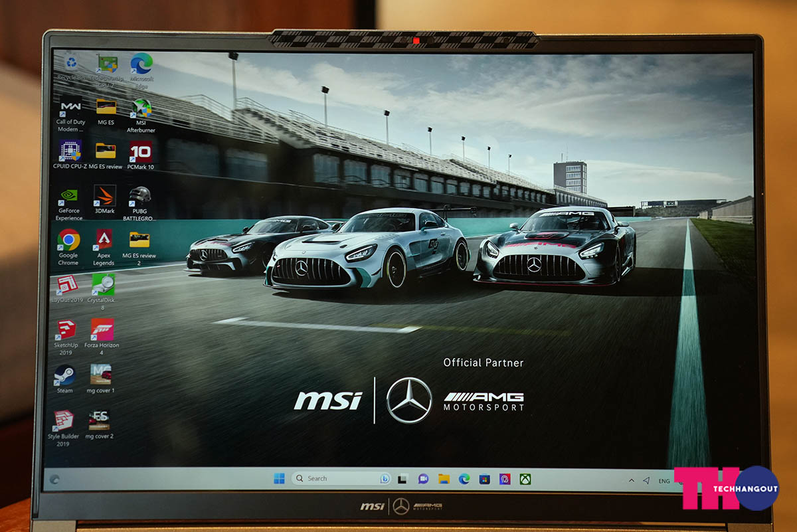
Task: Select CPUID CPU-Z desktop icon
Action: (x=70, y=155)
